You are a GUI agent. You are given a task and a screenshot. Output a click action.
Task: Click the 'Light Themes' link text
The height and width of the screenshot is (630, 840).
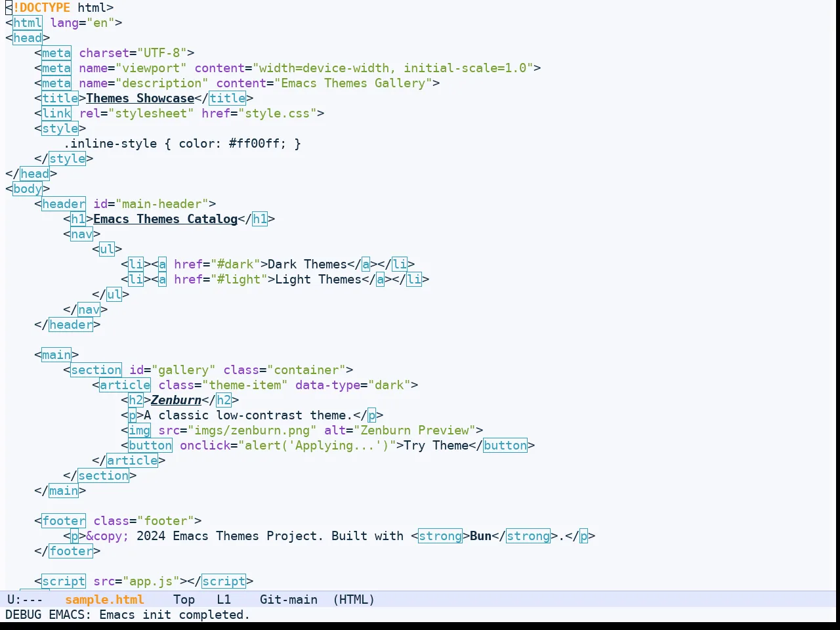pos(318,280)
